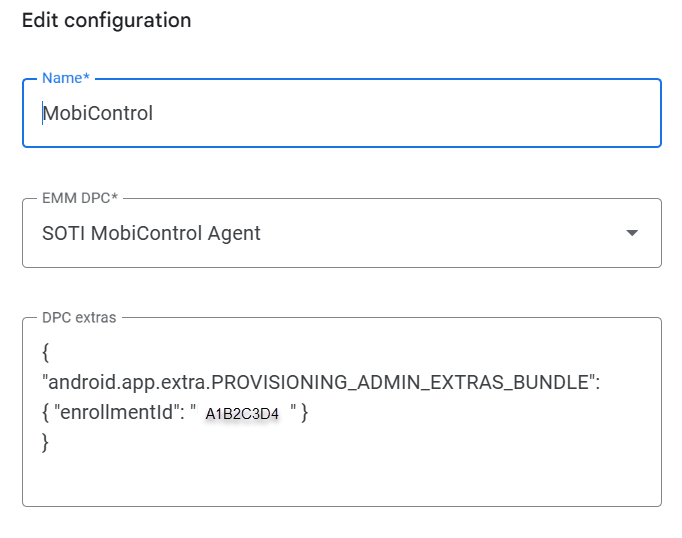The height and width of the screenshot is (538, 682).
Task: Click the MobiControl text in Name field
Action: click(98, 113)
